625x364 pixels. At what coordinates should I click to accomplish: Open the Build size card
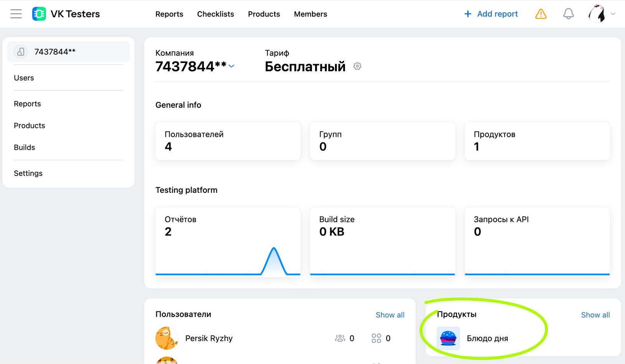click(x=383, y=241)
